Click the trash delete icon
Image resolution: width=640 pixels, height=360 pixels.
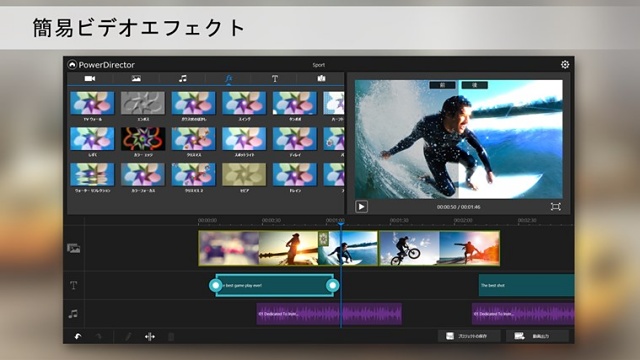[171, 336]
